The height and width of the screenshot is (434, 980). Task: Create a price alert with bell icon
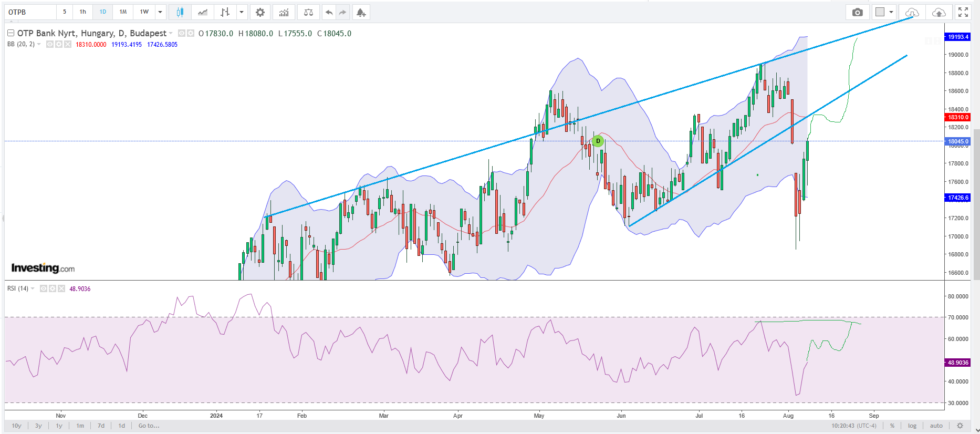tap(361, 12)
